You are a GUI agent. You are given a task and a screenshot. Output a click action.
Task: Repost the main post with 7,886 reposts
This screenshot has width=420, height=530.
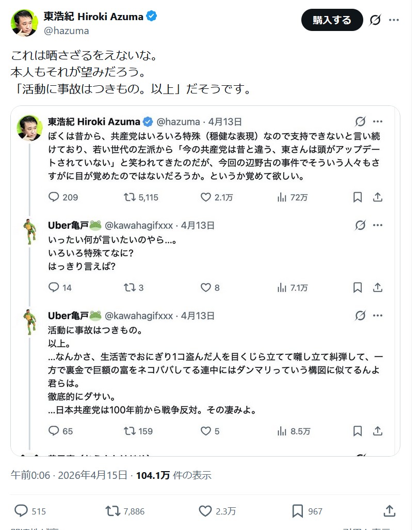[113, 511]
